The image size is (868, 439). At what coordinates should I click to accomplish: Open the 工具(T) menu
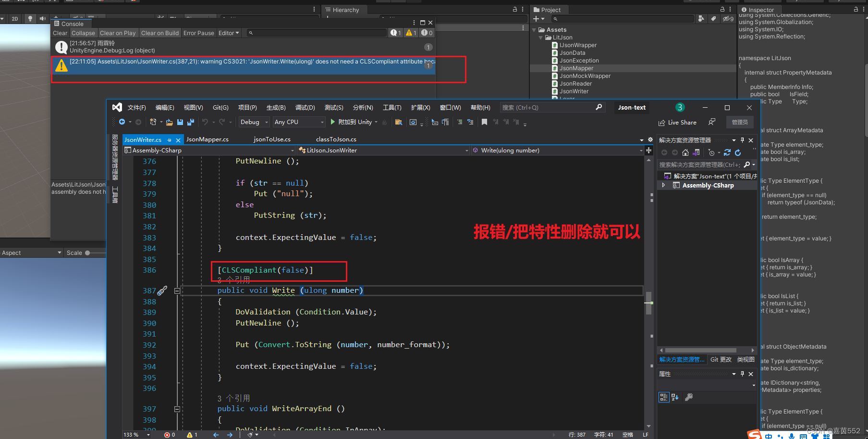[x=392, y=107]
